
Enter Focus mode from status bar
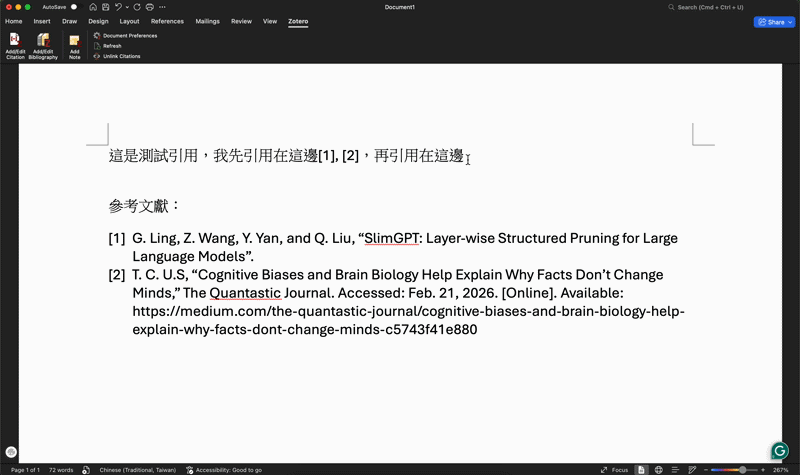tap(614, 469)
